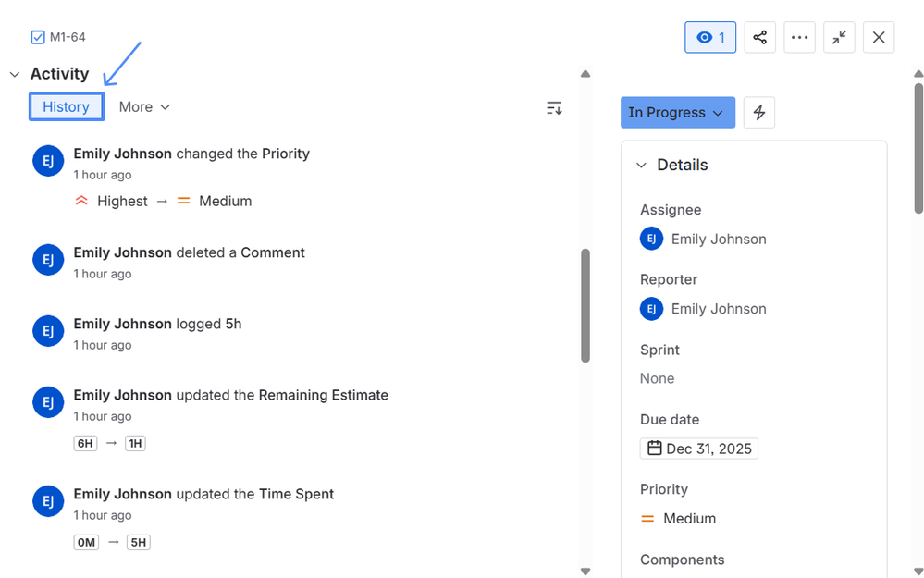Collapse the Details section
Screen dimensions: 924x578
pos(641,165)
